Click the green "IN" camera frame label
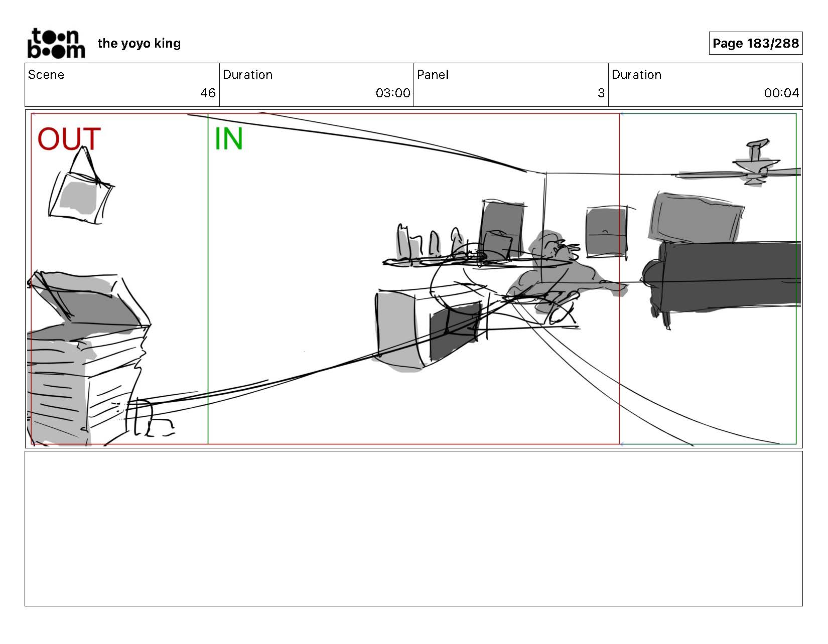 coord(229,139)
